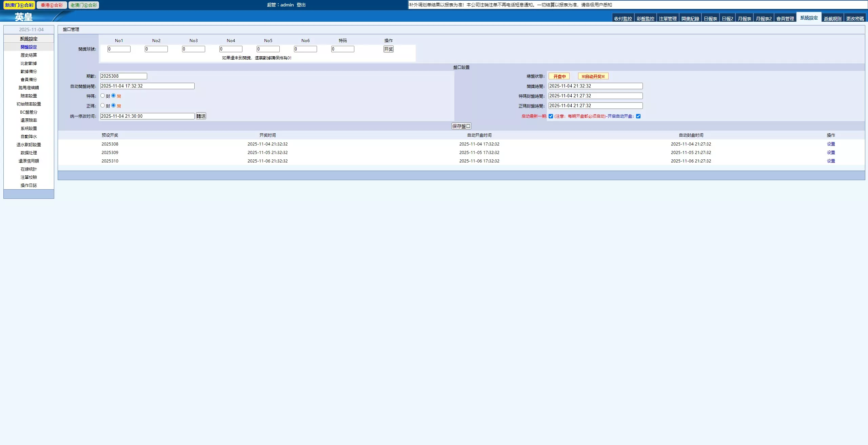The height and width of the screenshot is (445, 868).
Task: Click the 轉送 button beside 統一修改时间
Action: pyautogui.click(x=201, y=116)
